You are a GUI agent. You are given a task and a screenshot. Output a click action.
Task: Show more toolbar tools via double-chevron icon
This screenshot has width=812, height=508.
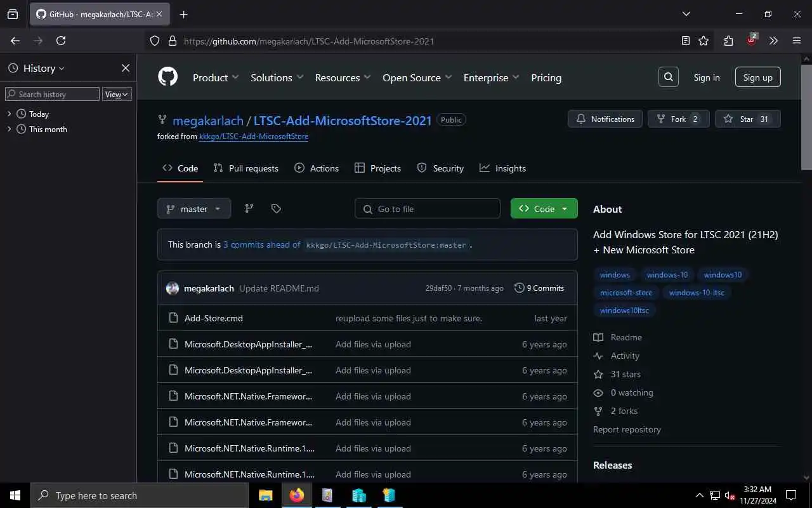pyautogui.click(x=773, y=41)
